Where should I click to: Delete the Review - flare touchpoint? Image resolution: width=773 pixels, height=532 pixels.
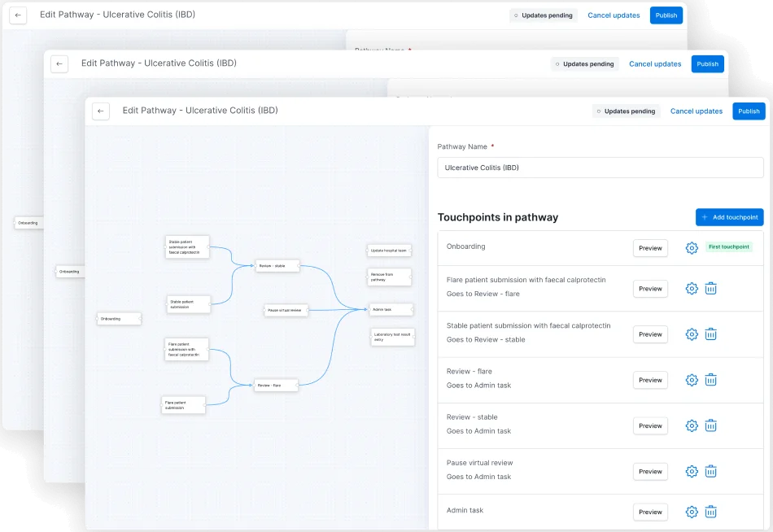click(x=710, y=380)
